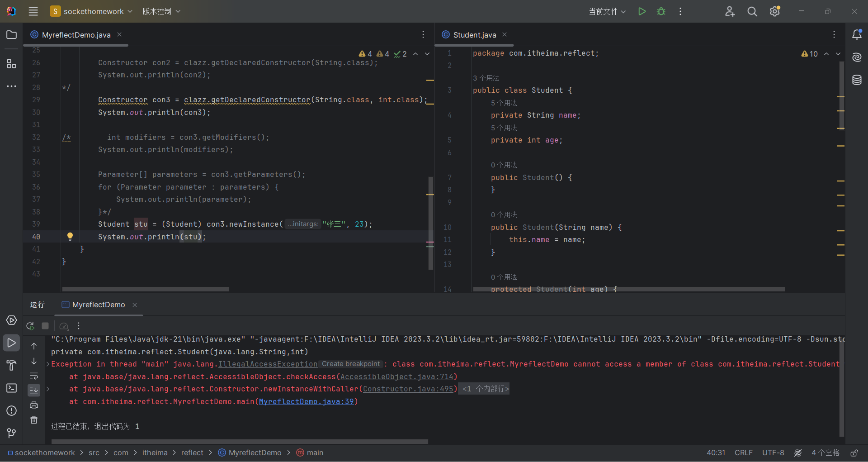Image resolution: width=868 pixels, height=462 pixels.
Task: Close MyreflectDemo.java editor tab
Action: pyautogui.click(x=119, y=34)
